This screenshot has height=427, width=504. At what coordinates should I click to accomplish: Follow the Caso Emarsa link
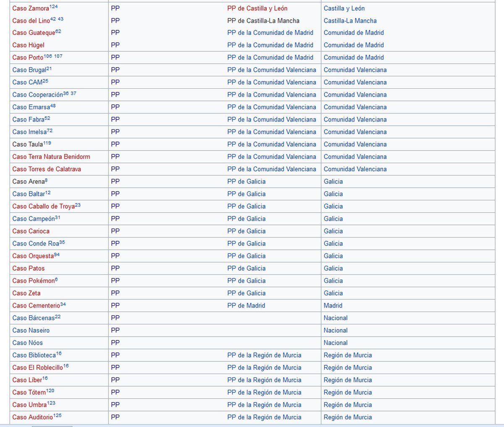point(31,107)
